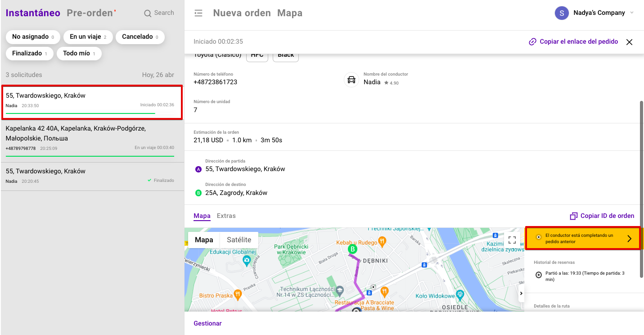Click the Kebab u Rudego restaurant pin
Viewport: 644px width, 335px height.
coord(382,241)
